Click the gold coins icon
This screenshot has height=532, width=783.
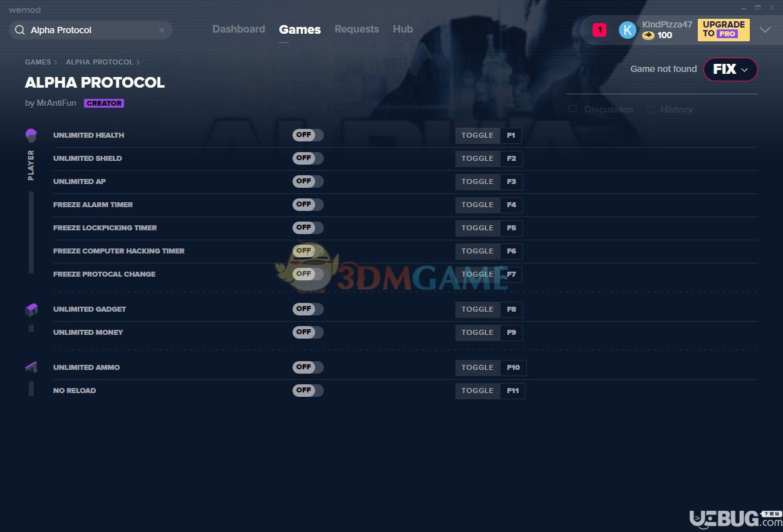[x=648, y=36]
